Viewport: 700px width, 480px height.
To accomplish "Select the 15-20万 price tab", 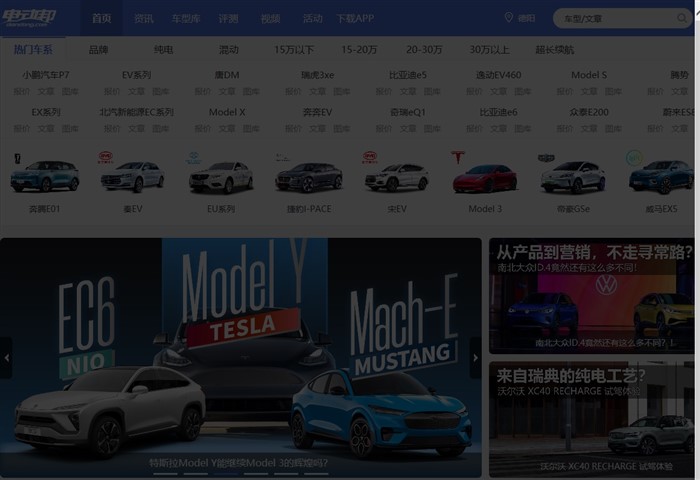I will pyautogui.click(x=359, y=50).
